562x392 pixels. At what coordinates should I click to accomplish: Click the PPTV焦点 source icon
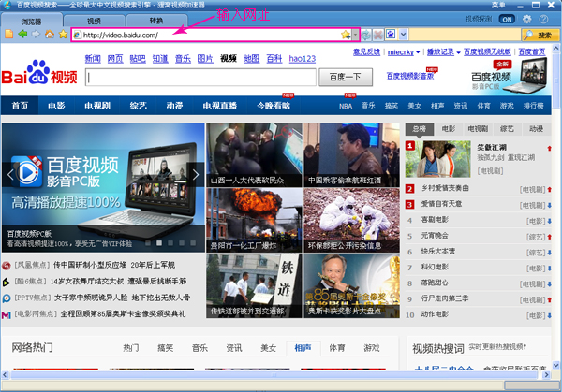point(7,298)
